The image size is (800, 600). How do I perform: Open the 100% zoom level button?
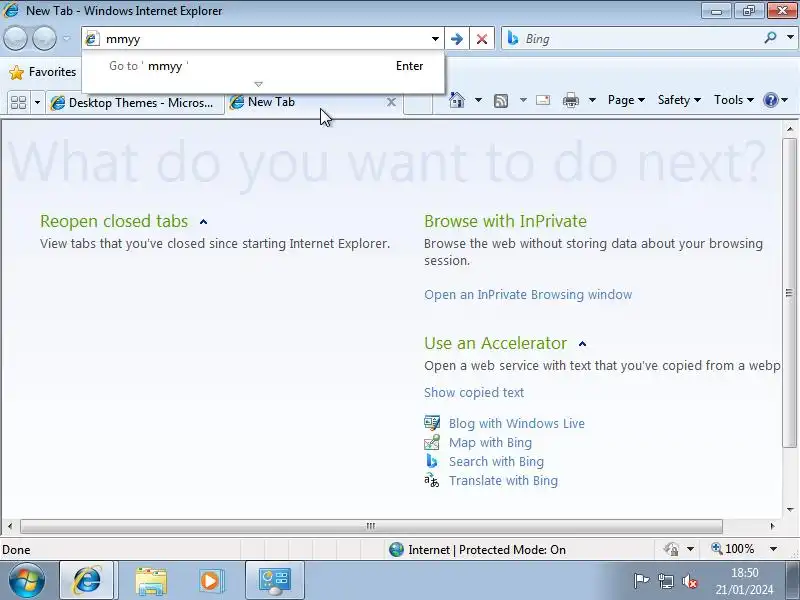[x=733, y=549]
